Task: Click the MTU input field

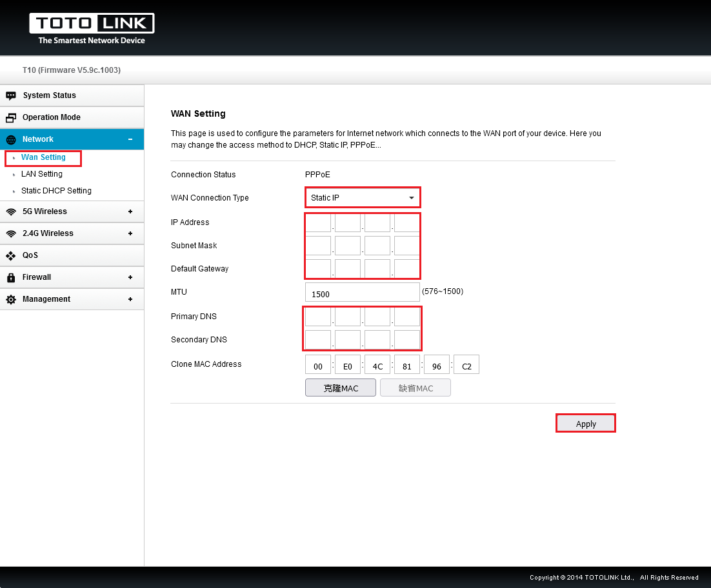Action: coord(362,293)
